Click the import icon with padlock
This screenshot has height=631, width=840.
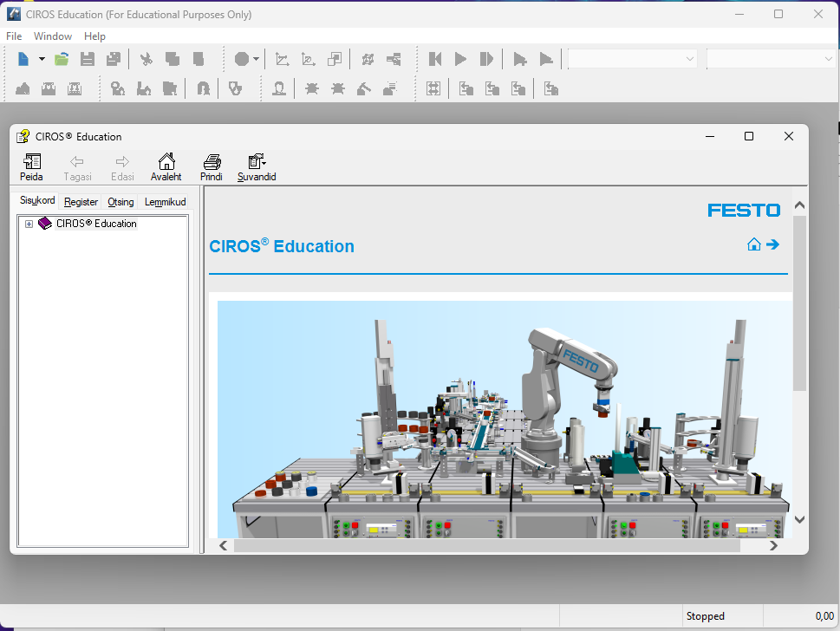(x=550, y=88)
